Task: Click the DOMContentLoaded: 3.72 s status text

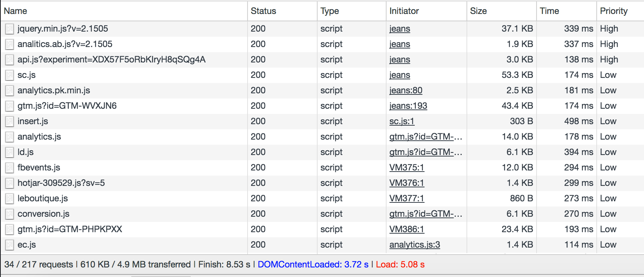Action: coord(313,265)
